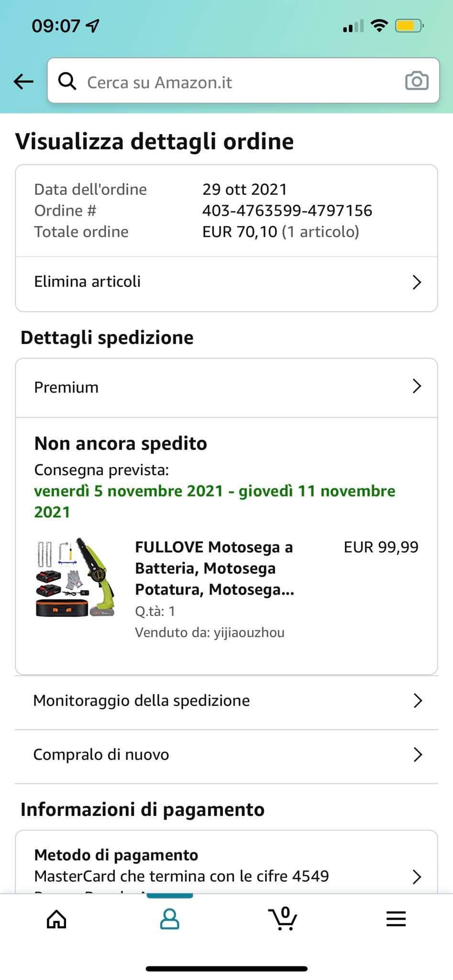Open the FULLOVE Motosega product title

pyautogui.click(x=215, y=568)
